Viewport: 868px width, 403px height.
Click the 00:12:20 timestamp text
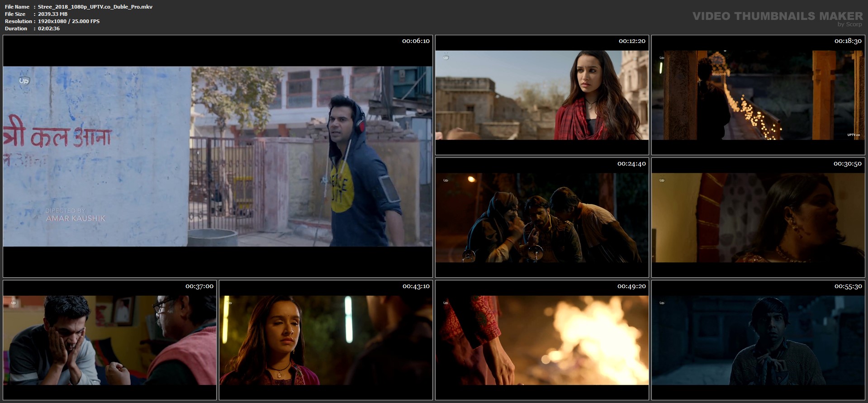point(632,41)
